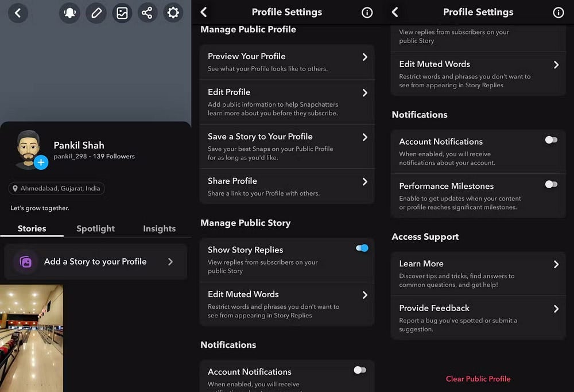Image resolution: width=574 pixels, height=392 pixels.
Task: Tap the blue plus badge on avatar
Action: click(x=41, y=162)
